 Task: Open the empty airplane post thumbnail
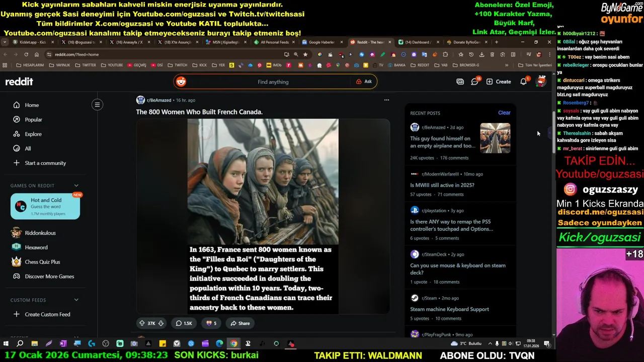click(495, 138)
